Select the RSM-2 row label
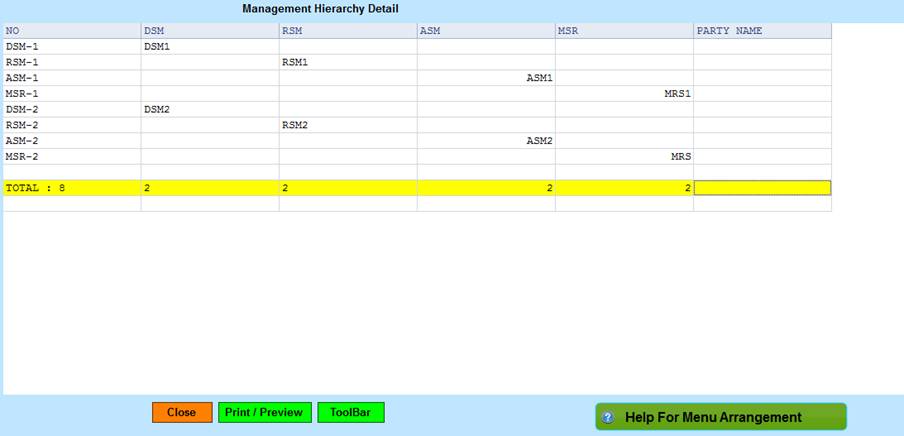The image size is (904, 436). (71, 125)
